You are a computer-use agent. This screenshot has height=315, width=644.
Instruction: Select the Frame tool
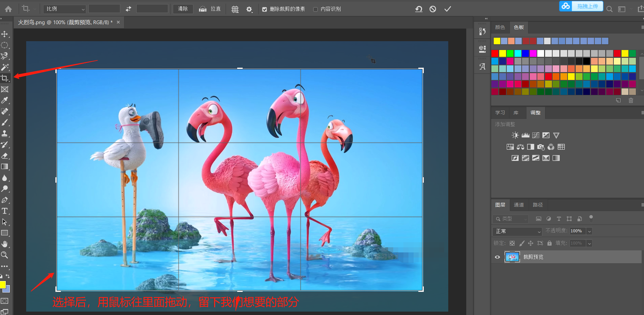point(5,89)
